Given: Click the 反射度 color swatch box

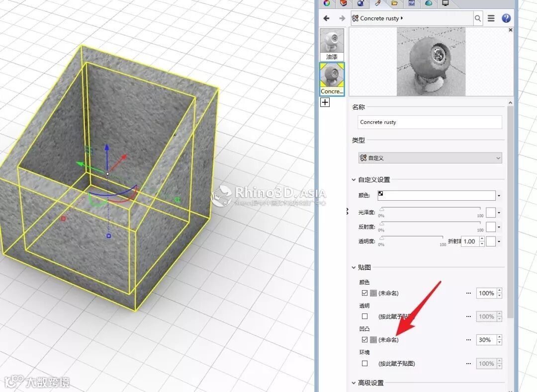Looking at the screenshot, I should coord(491,227).
